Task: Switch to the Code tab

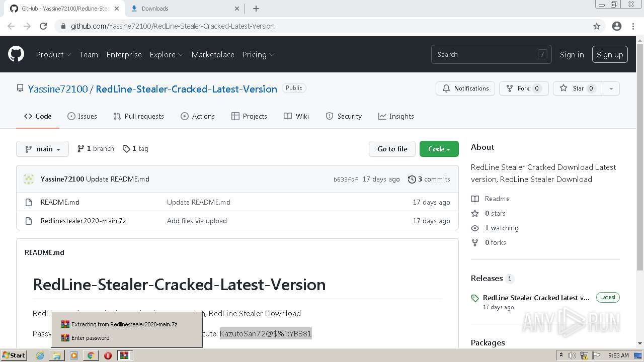Action: tap(38, 116)
